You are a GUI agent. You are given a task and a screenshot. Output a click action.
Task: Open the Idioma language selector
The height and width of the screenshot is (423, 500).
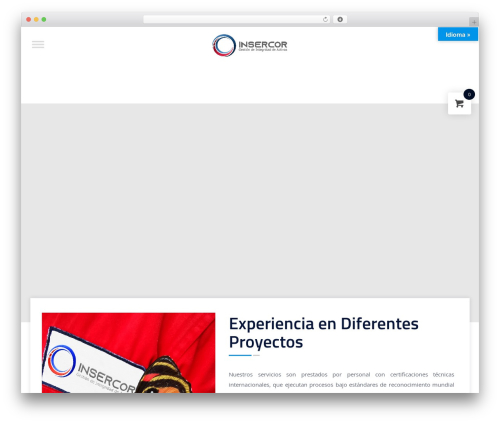[x=458, y=34]
